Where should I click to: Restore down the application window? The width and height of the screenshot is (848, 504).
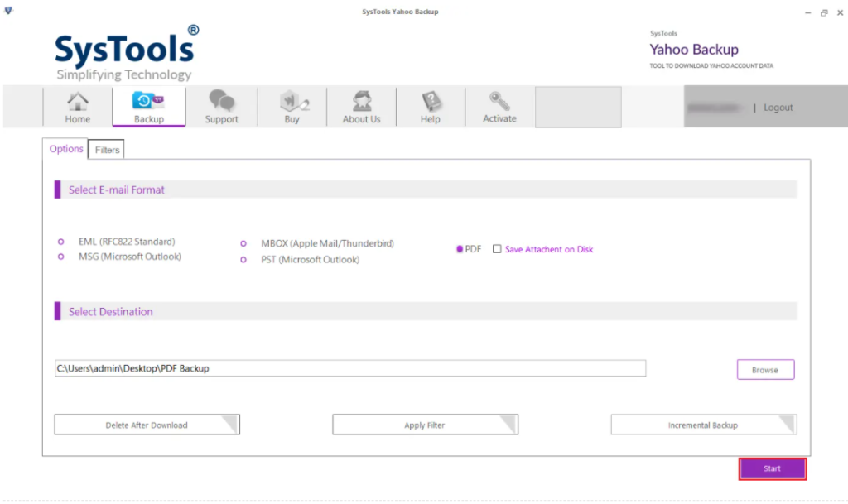click(824, 12)
